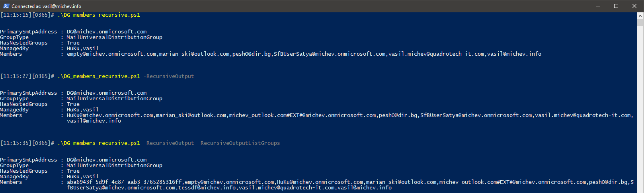The image size is (644, 193).
Task: Minimize the PowerShell console window
Action: click(x=598, y=6)
